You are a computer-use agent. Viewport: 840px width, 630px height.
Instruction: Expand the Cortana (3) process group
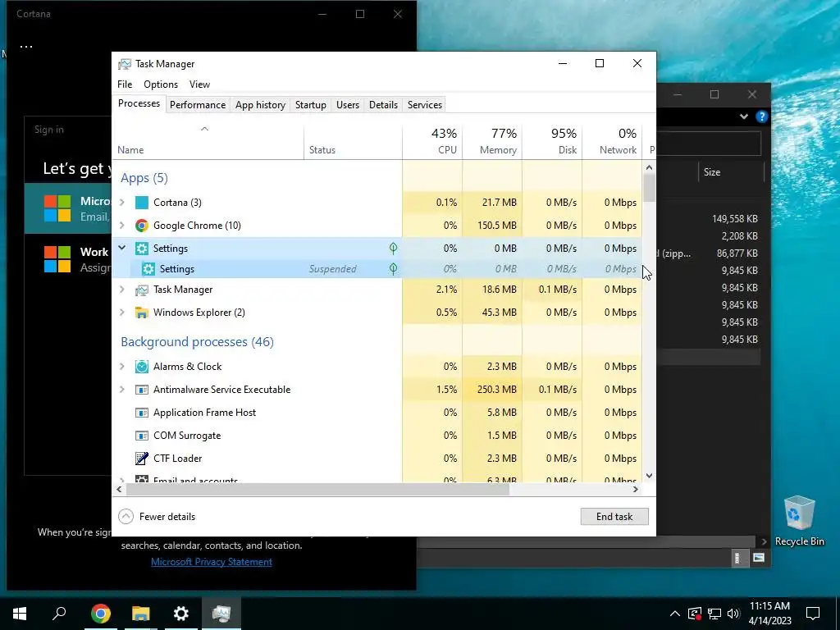(122, 203)
